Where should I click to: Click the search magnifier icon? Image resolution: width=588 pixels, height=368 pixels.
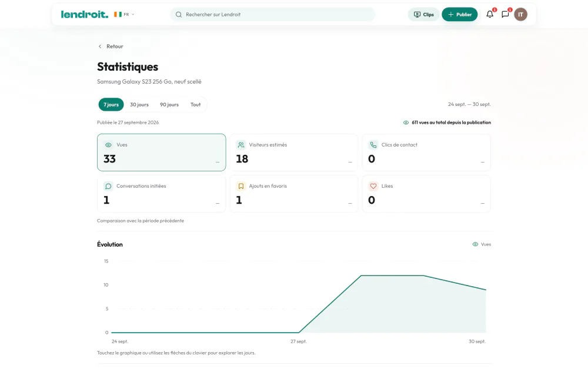179,14
